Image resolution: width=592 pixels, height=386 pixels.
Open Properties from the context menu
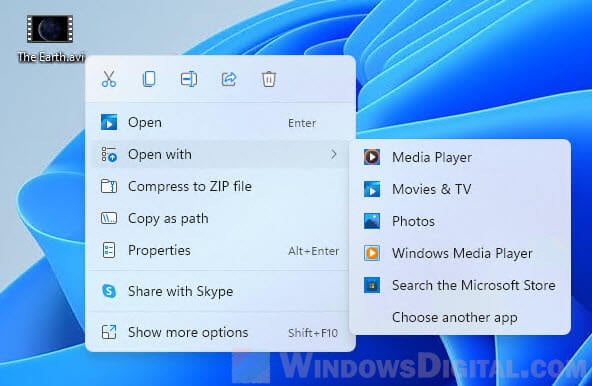220,250
